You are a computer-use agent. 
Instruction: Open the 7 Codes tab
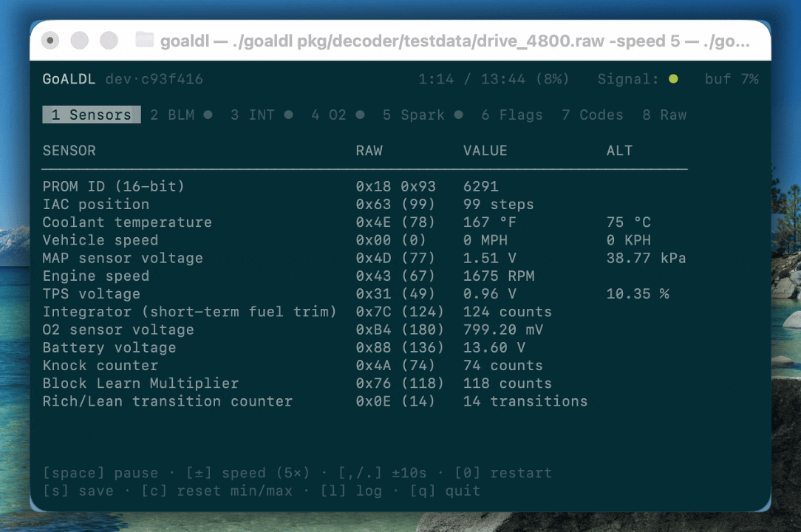(593, 115)
